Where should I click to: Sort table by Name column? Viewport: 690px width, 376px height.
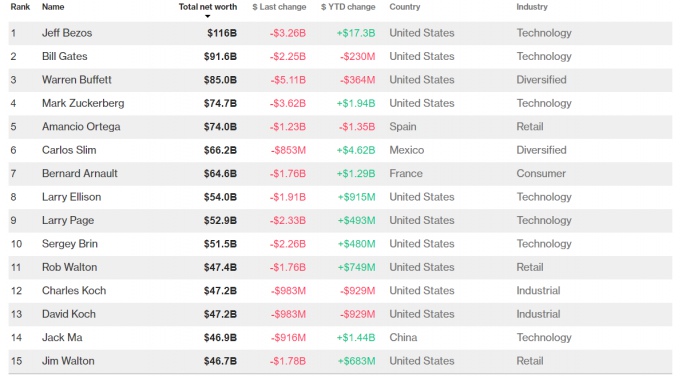[53, 7]
